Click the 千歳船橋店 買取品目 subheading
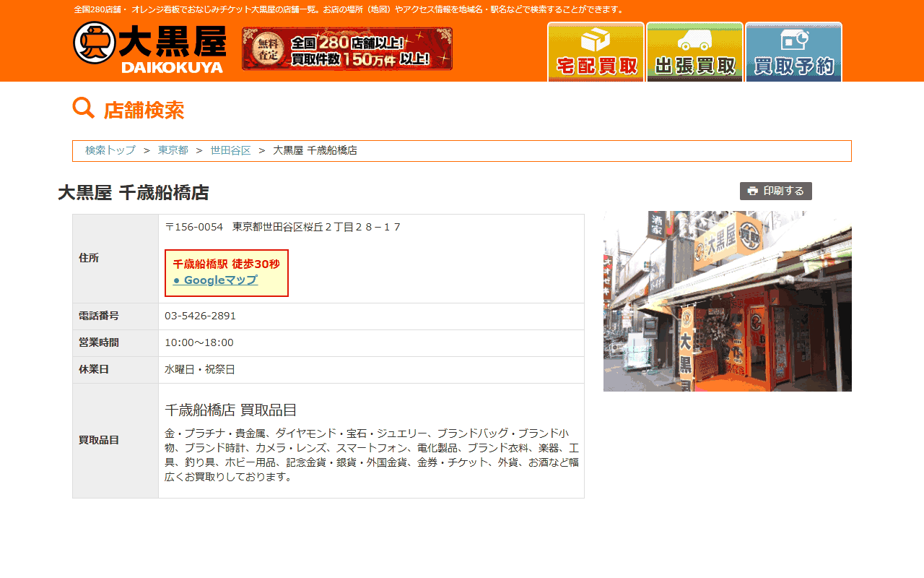 tap(231, 410)
